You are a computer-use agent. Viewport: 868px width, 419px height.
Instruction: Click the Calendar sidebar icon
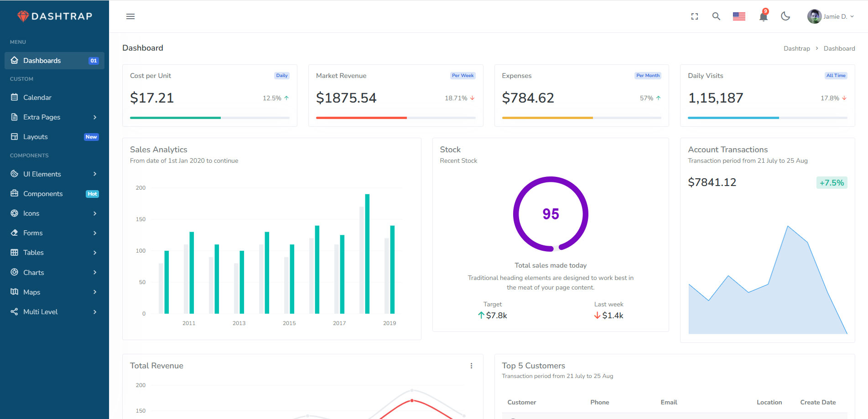[x=15, y=97]
